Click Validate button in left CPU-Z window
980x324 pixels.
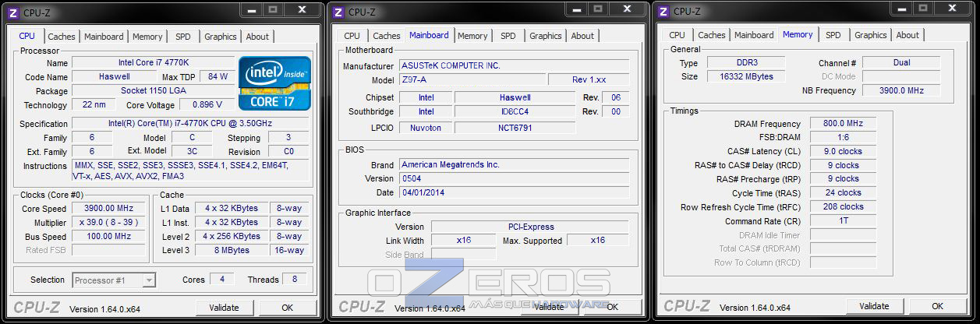(225, 308)
